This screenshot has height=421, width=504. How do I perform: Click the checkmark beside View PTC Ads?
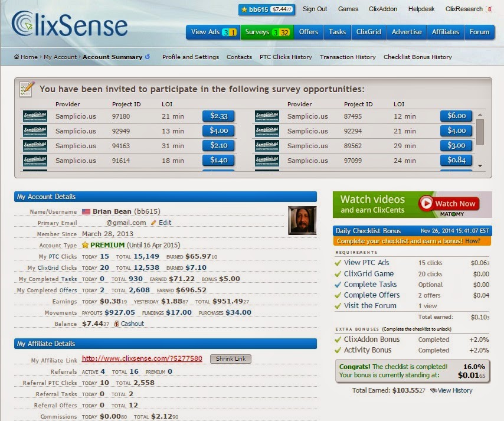338,263
